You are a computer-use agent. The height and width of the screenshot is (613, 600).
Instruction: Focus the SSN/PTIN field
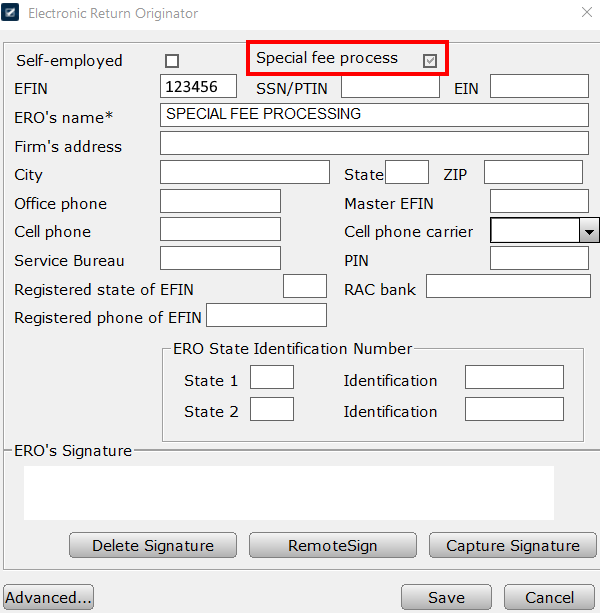click(390, 87)
